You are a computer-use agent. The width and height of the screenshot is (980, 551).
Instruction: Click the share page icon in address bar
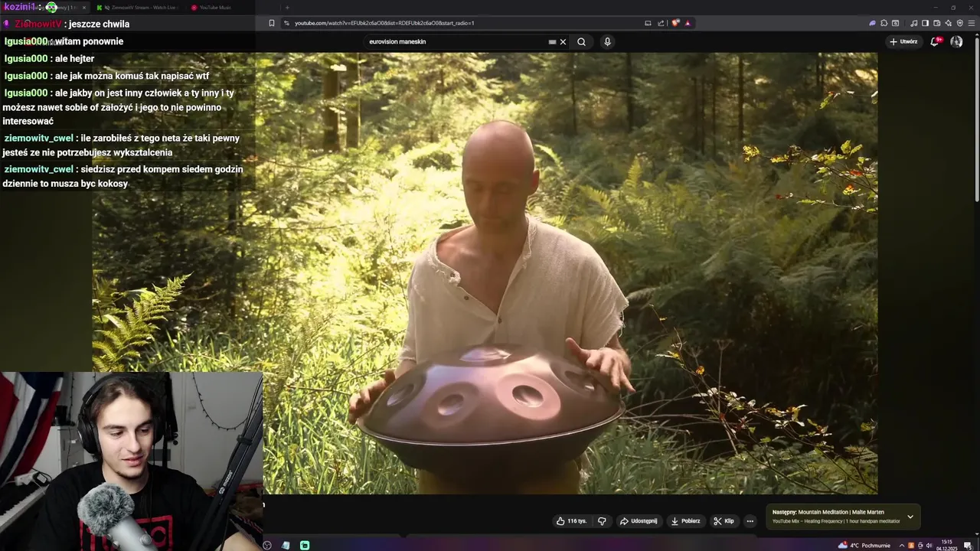click(x=661, y=23)
